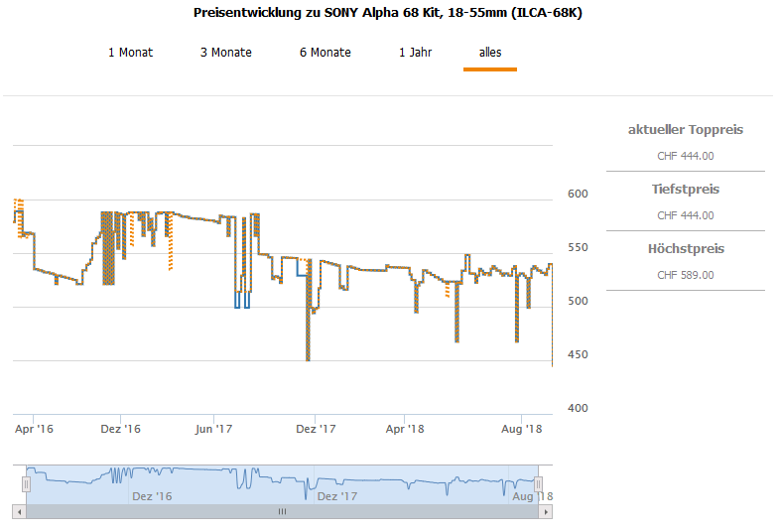Click the scrollbar thumb grip in the center
Screen dimensions: 779x532
coord(282,511)
